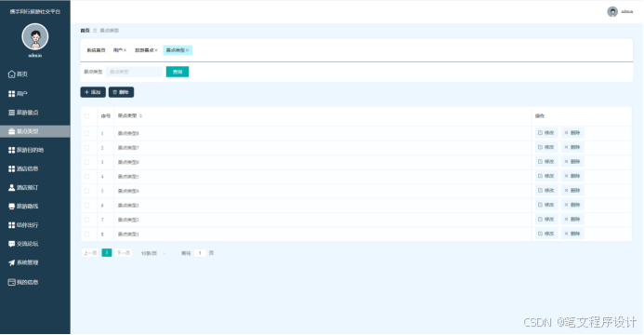Click 修改 edit for row number 2

click(546, 147)
